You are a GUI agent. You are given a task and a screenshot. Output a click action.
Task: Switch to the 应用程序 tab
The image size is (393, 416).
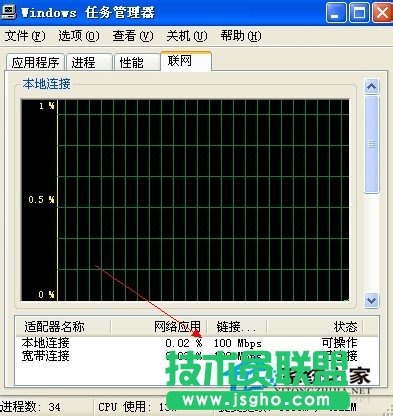(x=35, y=62)
